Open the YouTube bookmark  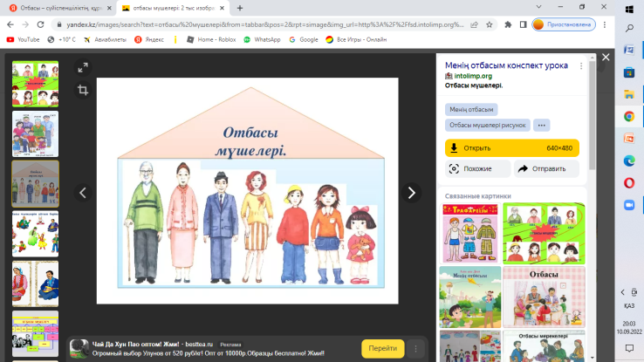point(23,39)
